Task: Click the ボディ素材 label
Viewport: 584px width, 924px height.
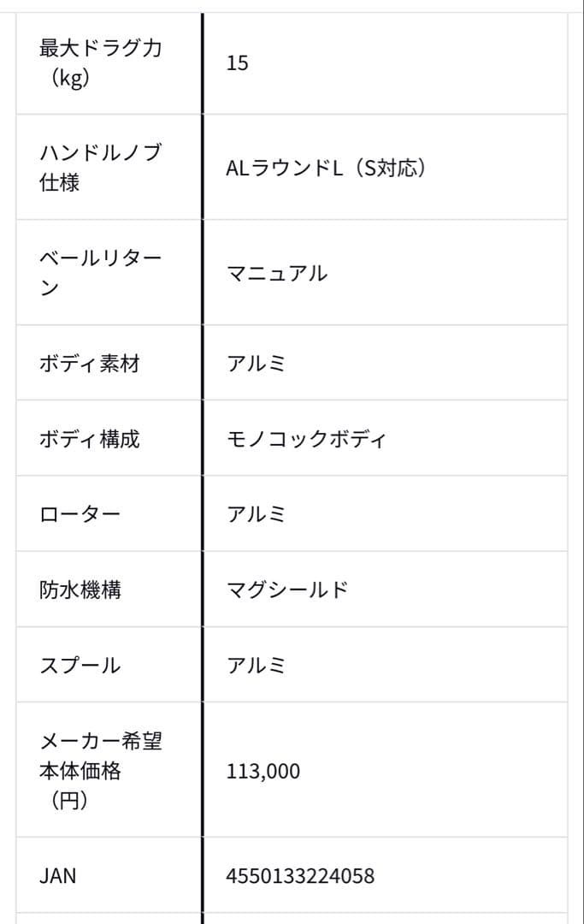Action: 89,363
